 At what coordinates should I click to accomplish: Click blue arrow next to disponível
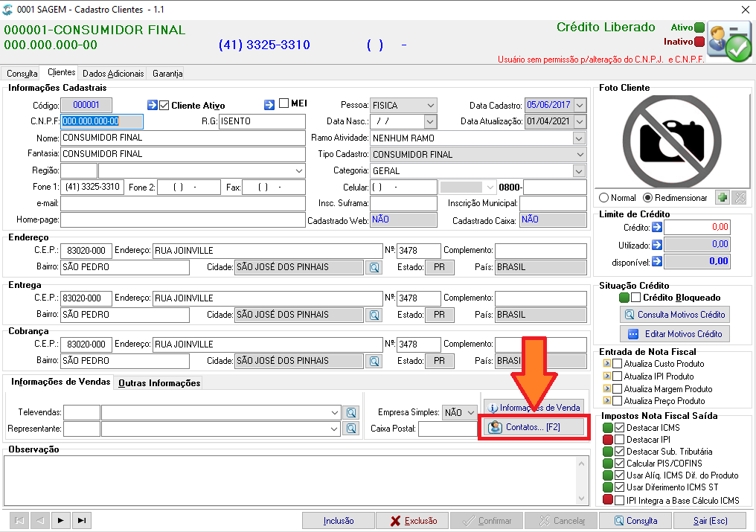[x=657, y=261]
